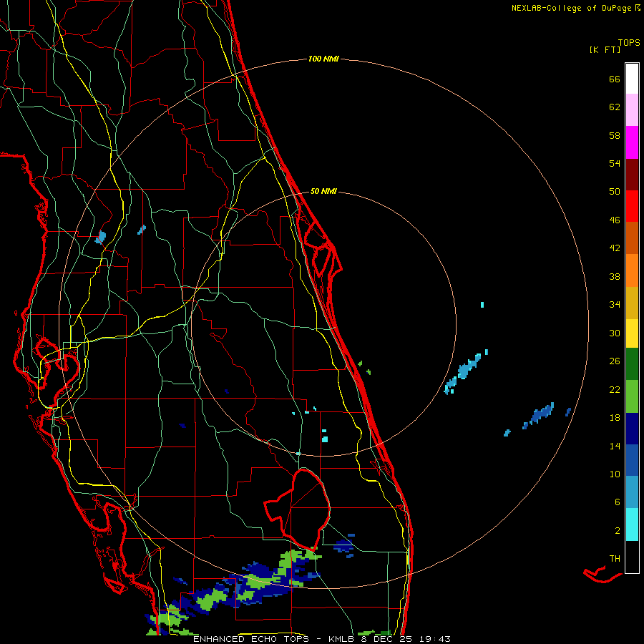
Task: Click the magenta legend swatch
Action: [632, 142]
